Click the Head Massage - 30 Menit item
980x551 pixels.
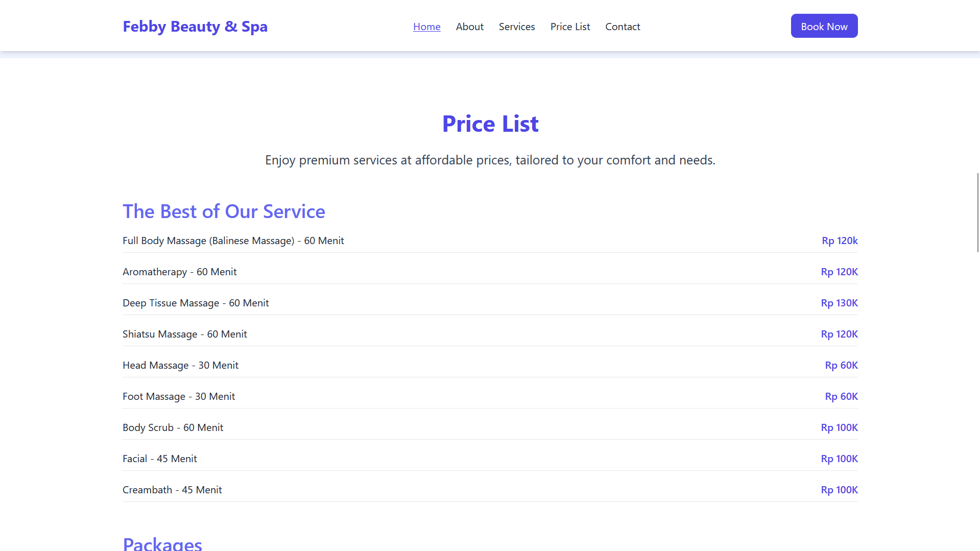(180, 365)
